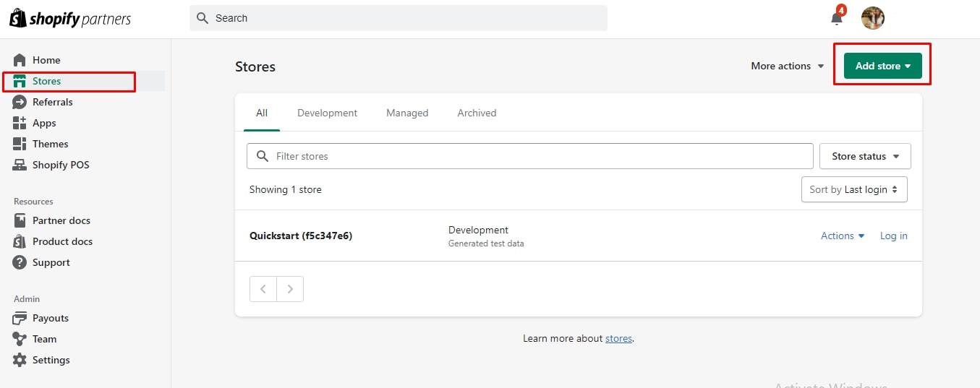Open the Quickstart (f5c347e6) store
980x388 pixels.
pyautogui.click(x=301, y=236)
